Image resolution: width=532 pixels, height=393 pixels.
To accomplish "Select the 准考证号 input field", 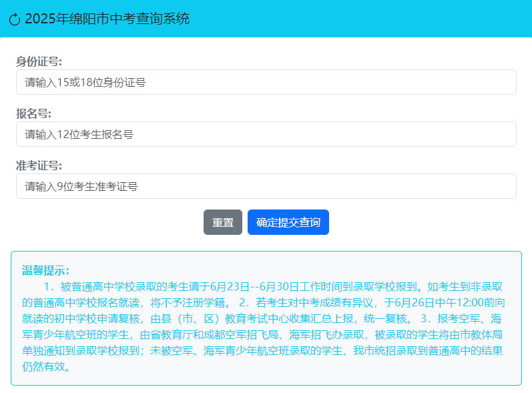I will click(x=266, y=186).
